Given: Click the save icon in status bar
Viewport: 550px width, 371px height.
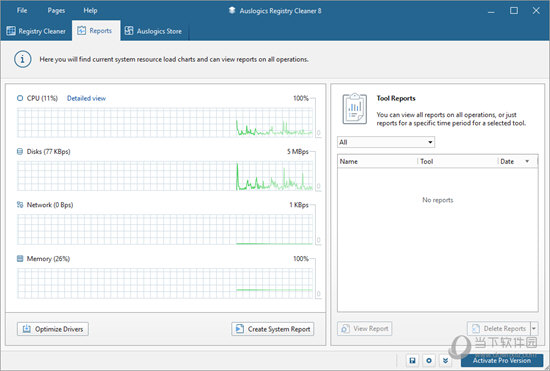Looking at the screenshot, I should click(412, 360).
